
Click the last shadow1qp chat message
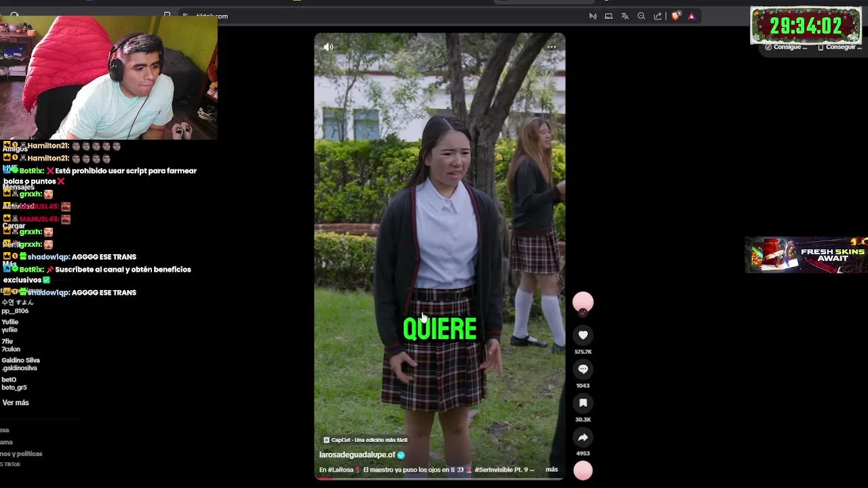click(x=70, y=292)
